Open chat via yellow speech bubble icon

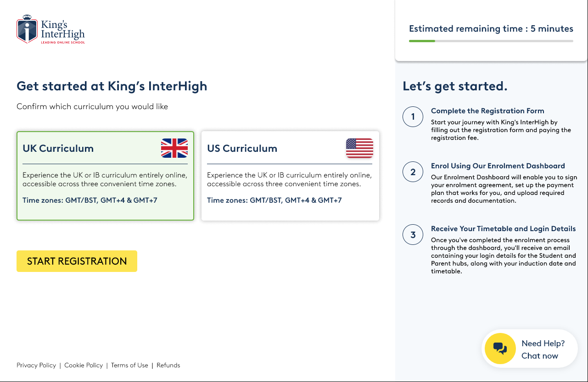tap(500, 349)
